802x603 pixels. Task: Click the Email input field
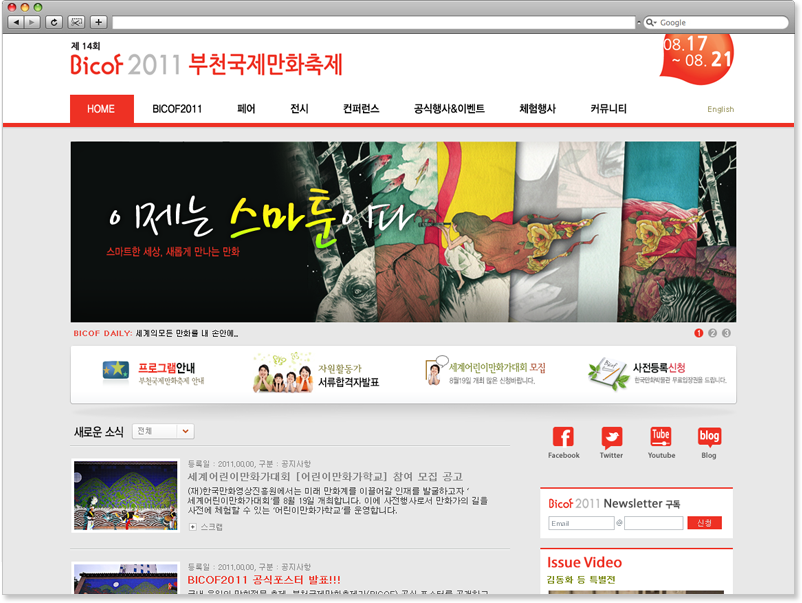581,523
